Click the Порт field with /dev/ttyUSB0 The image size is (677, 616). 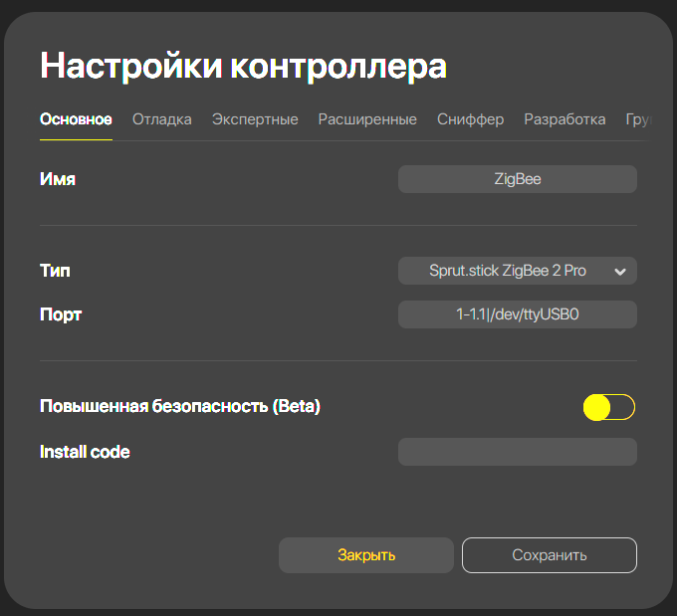517,314
